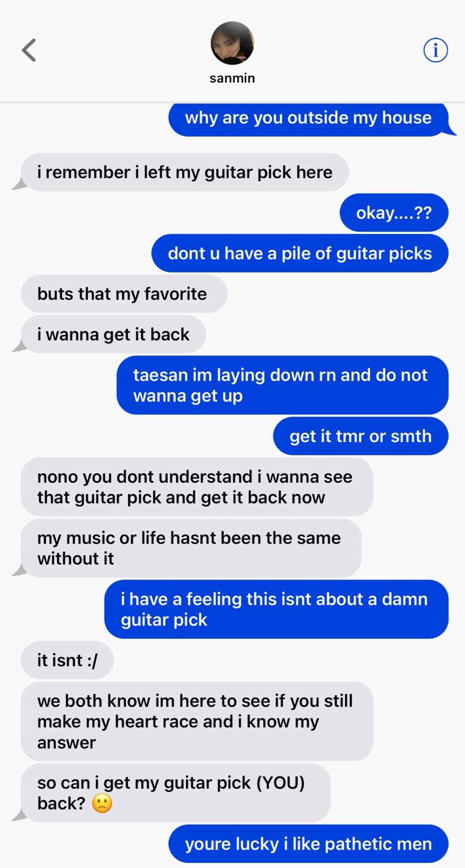The width and height of the screenshot is (465, 868).
Task: Tap the contact name sanmin
Action: (x=232, y=78)
